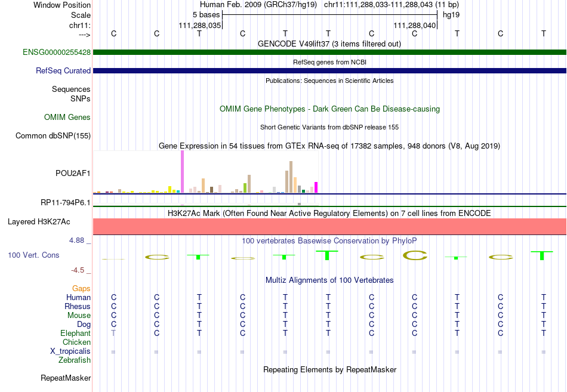Click the magenta bar ending the GTEx chart
Viewport: 567px width, 392px height.
click(316, 187)
